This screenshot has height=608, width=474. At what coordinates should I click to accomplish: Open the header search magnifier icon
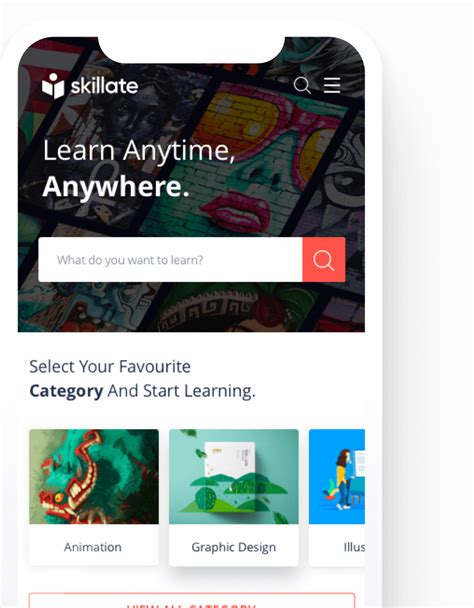(302, 85)
